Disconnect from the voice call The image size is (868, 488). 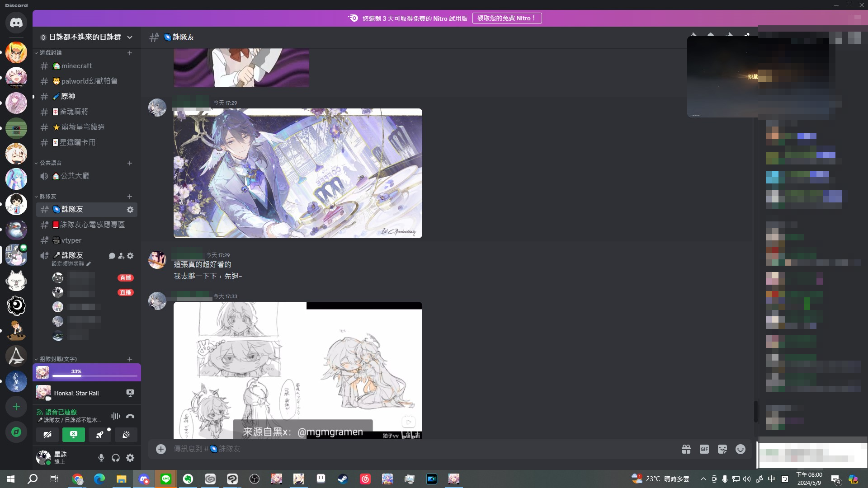point(130,416)
